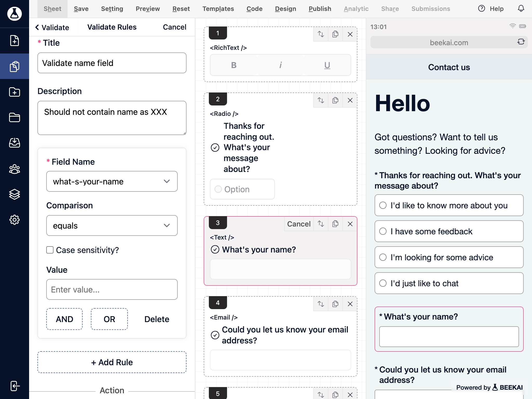532x399 pixels.
Task: Click the Beekai flask logo
Action: tap(15, 14)
